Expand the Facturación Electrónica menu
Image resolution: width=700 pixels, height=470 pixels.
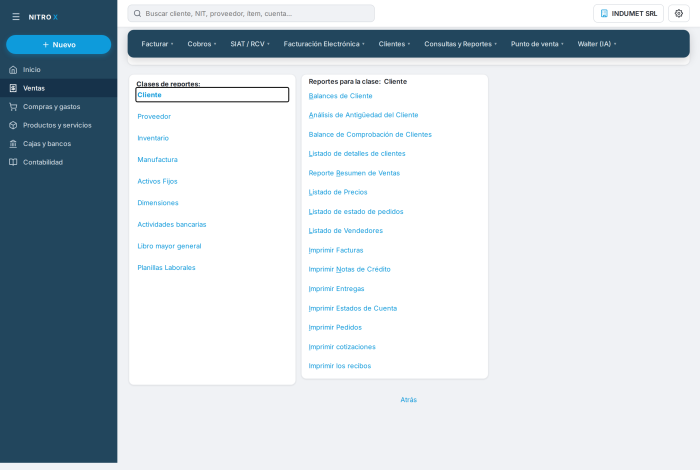(324, 44)
